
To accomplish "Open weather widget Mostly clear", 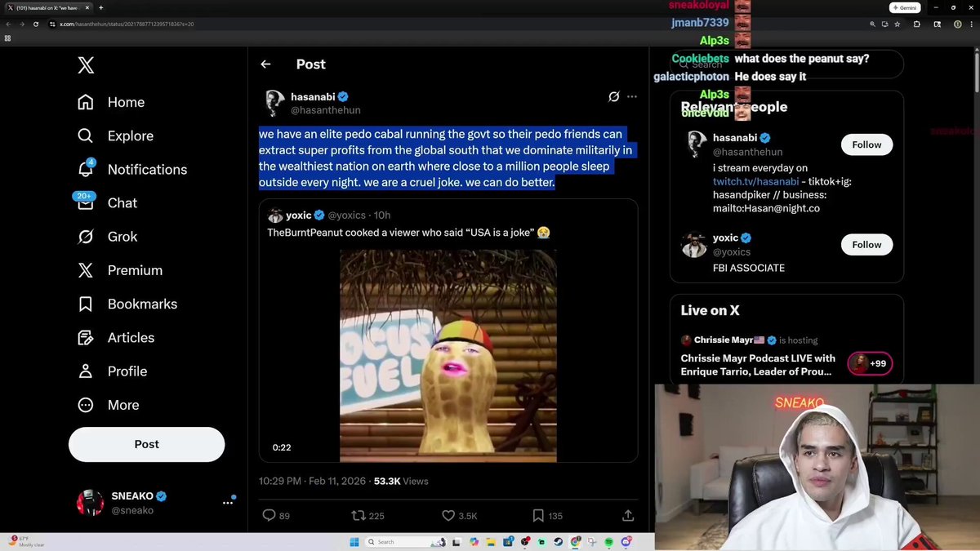I will point(27,541).
